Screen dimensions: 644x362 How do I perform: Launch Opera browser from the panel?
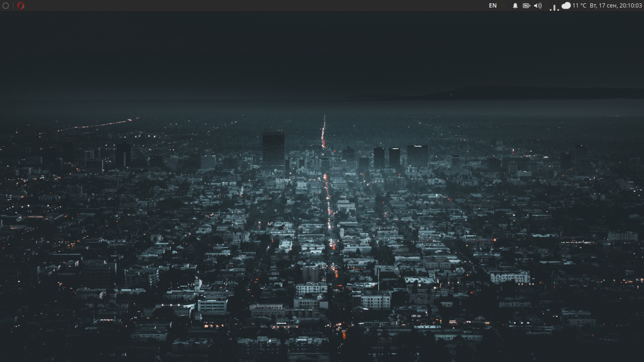pyautogui.click(x=21, y=6)
